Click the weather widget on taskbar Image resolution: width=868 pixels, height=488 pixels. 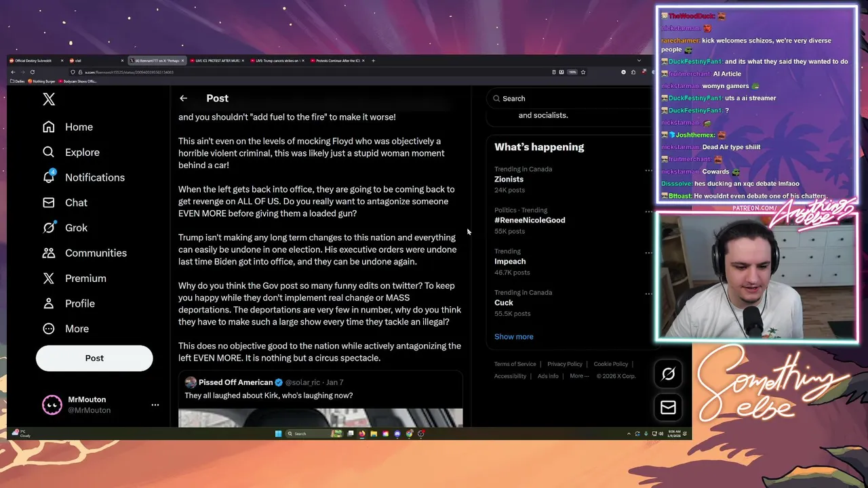click(x=21, y=434)
